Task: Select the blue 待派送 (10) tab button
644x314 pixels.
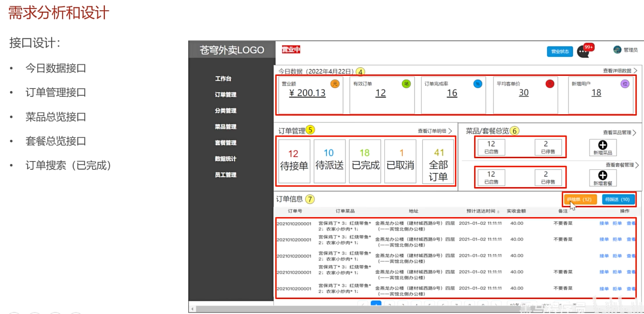Action: click(x=618, y=199)
